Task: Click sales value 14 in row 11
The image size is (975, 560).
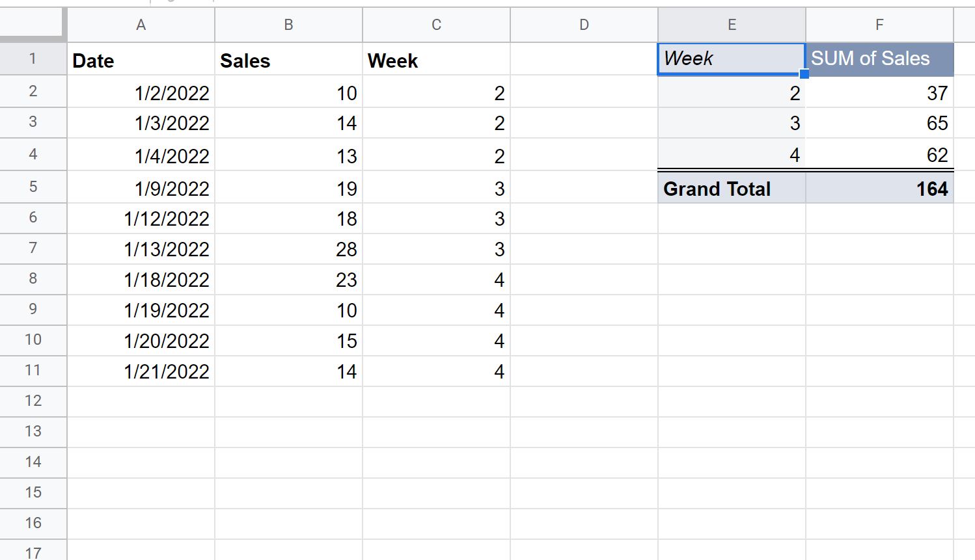Action: tap(288, 371)
